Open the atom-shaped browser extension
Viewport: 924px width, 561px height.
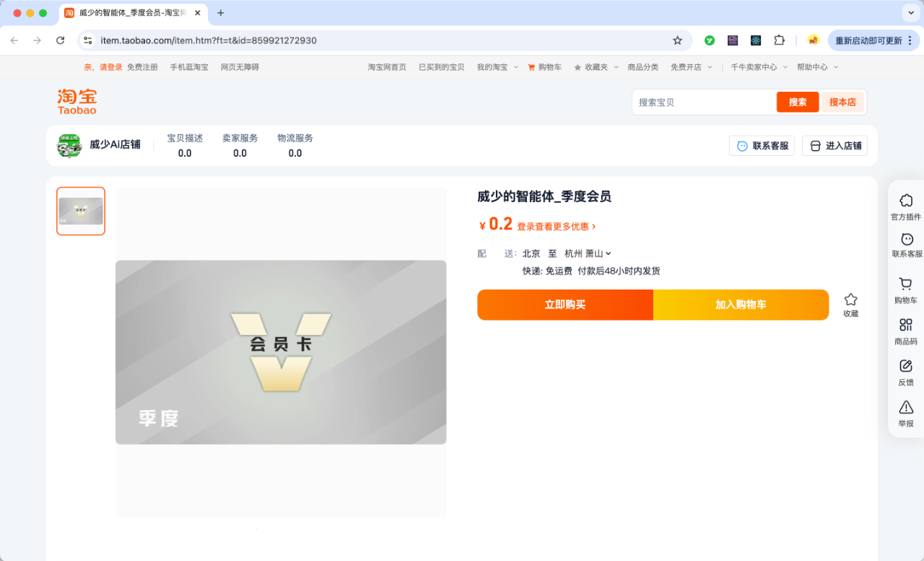(x=756, y=40)
